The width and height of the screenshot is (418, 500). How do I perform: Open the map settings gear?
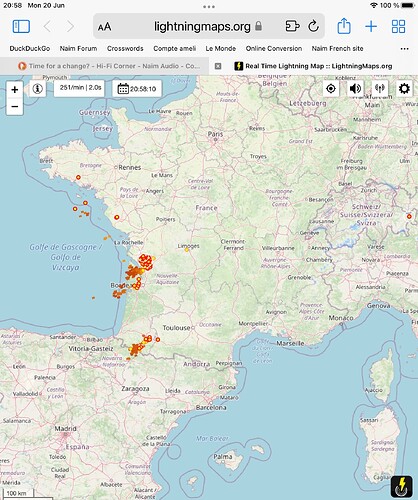(x=404, y=89)
